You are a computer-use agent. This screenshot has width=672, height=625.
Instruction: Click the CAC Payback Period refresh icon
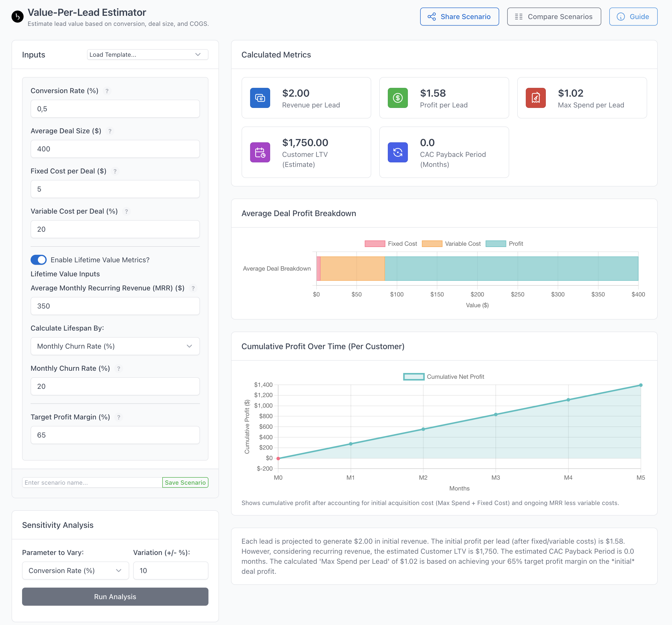pyautogui.click(x=398, y=153)
